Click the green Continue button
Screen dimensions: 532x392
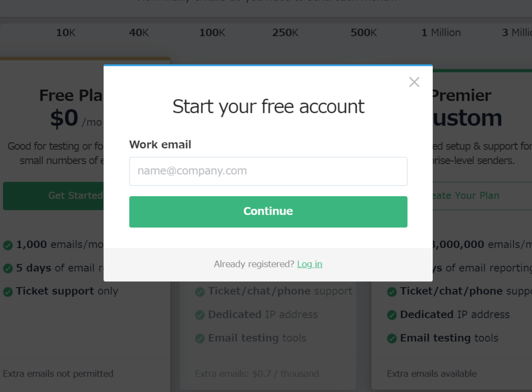pos(268,212)
